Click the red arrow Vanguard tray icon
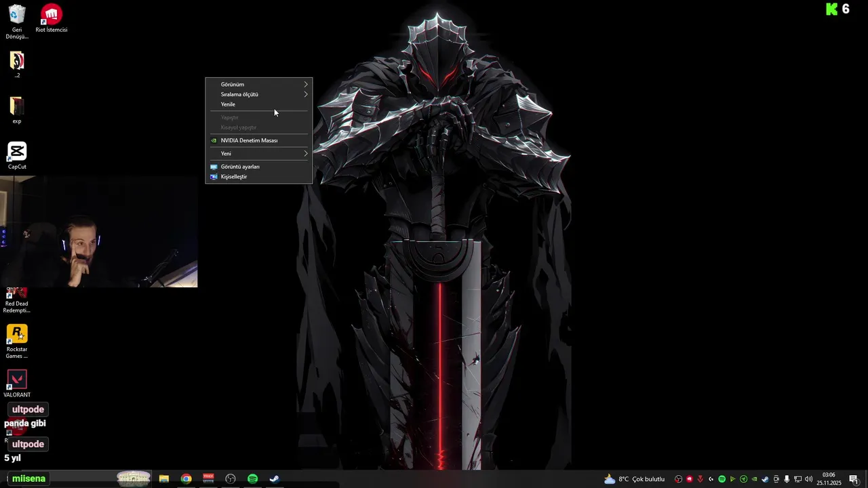 pyautogui.click(x=701, y=479)
